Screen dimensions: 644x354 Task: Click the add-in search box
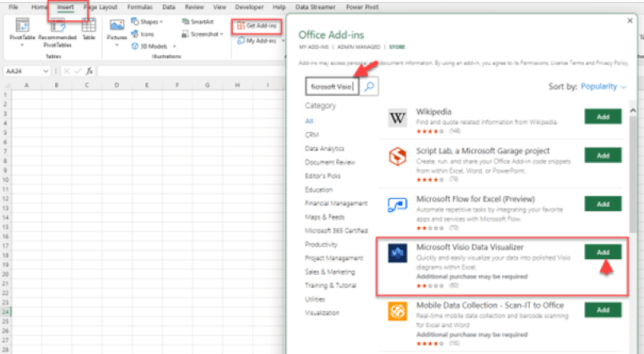click(332, 86)
